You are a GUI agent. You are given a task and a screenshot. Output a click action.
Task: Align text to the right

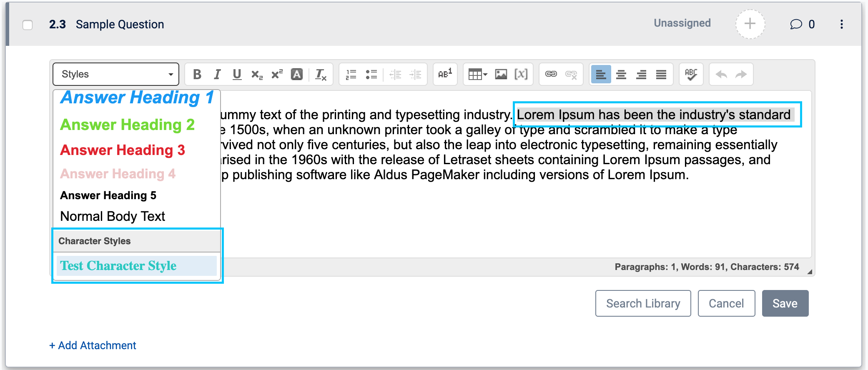click(641, 74)
